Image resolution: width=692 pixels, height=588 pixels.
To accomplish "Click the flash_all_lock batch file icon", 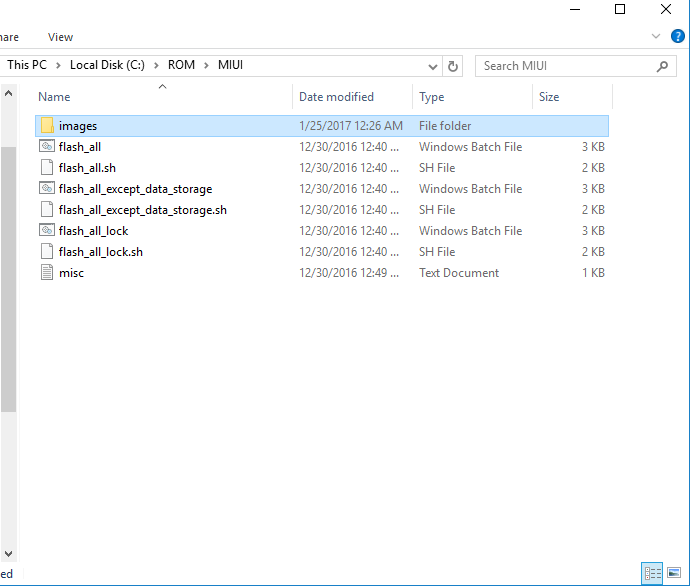I will 47,231.
